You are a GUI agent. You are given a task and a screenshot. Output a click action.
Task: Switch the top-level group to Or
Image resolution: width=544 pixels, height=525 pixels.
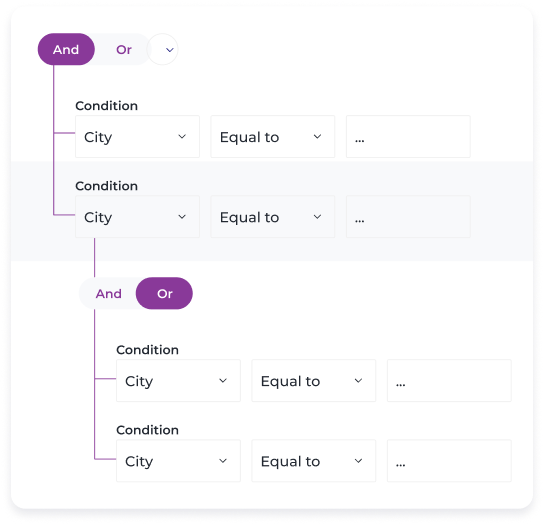click(124, 49)
